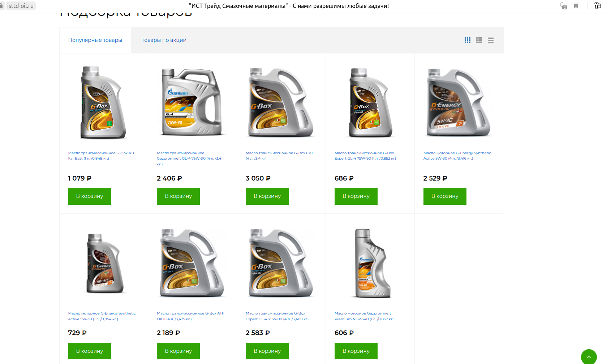Open Gazpromneft Premium N 5W-40 product link
The width and height of the screenshot is (611, 364).
tap(365, 316)
